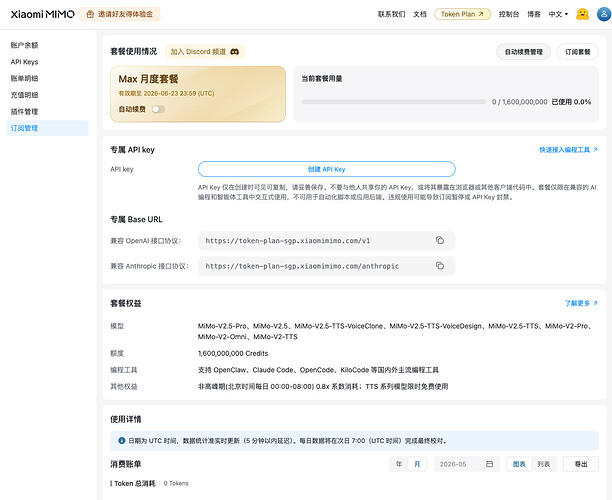Click the 自动续费管理 button
The width and height of the screenshot is (612, 500).
tap(523, 52)
